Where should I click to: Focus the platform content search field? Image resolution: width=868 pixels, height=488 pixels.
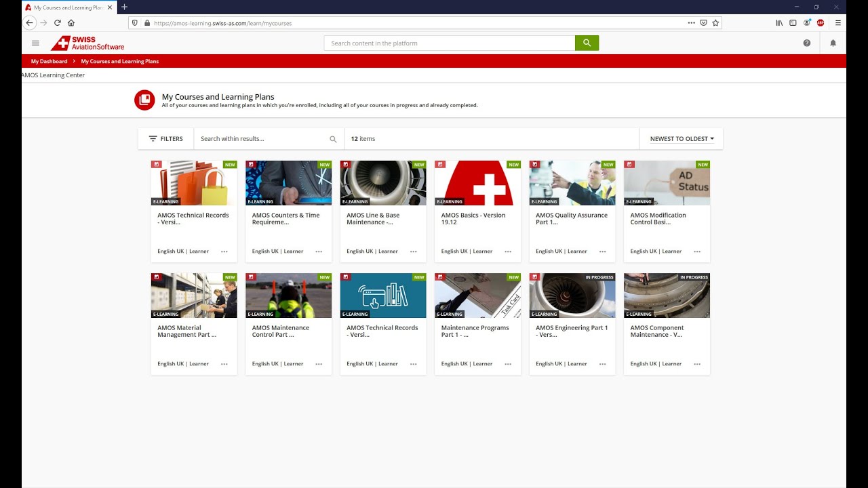(450, 43)
